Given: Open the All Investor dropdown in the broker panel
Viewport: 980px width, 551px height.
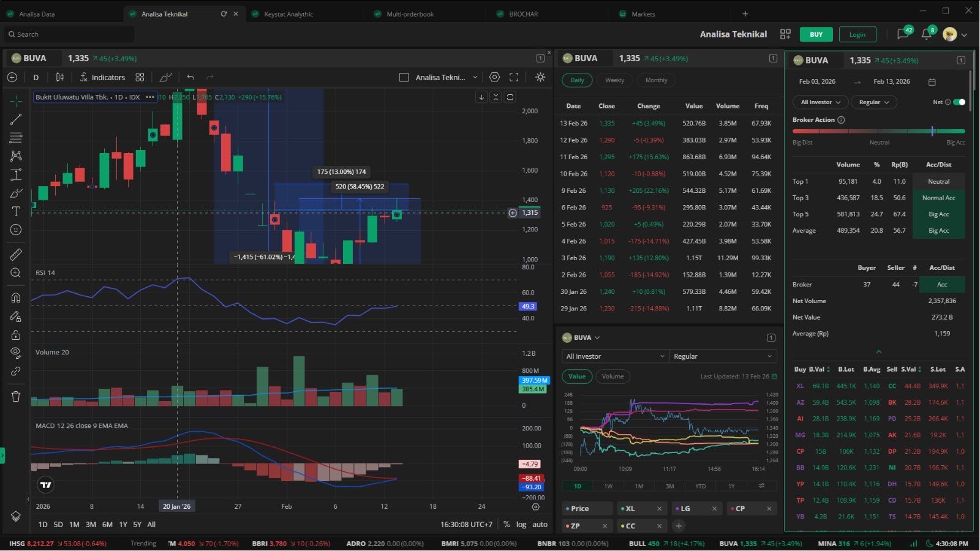Looking at the screenshot, I should [x=820, y=102].
